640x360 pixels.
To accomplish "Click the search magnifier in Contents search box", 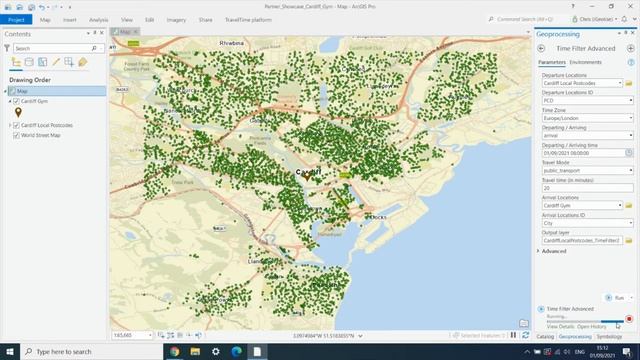I will click(x=94, y=48).
